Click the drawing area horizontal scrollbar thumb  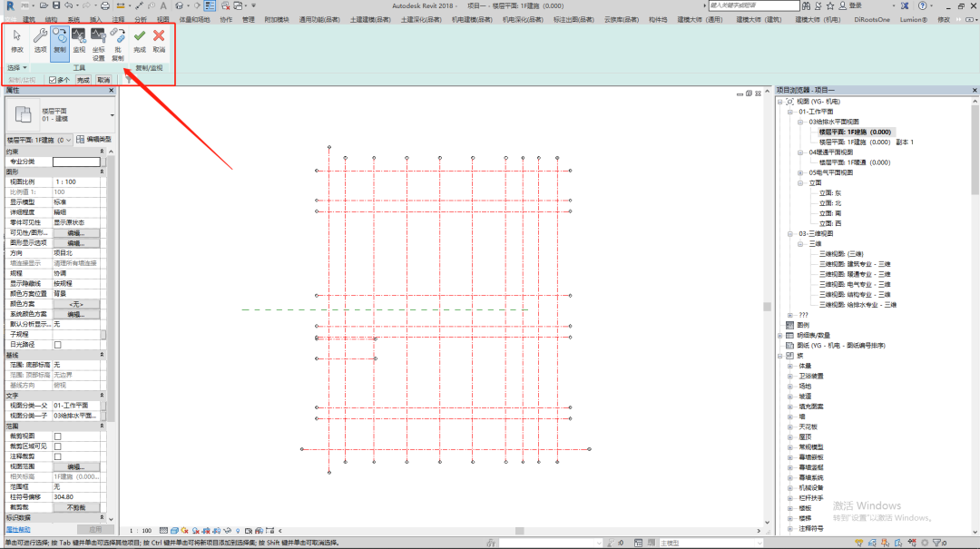click(x=519, y=531)
